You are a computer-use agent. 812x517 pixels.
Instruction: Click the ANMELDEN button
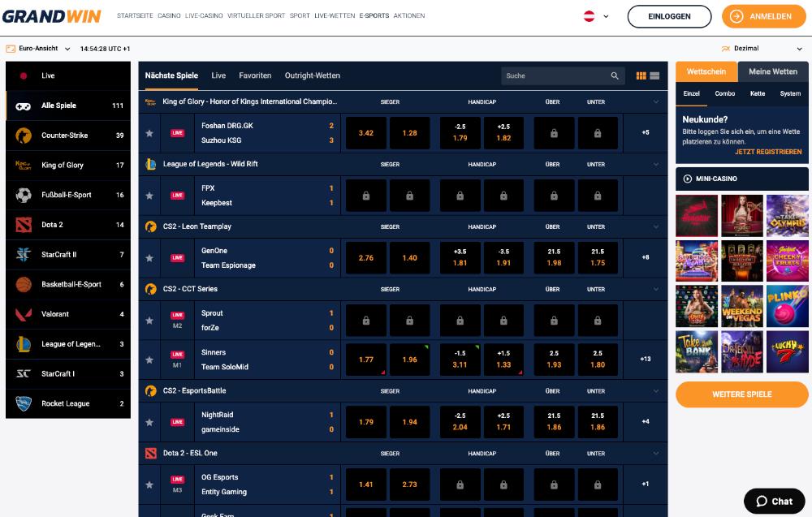point(764,16)
